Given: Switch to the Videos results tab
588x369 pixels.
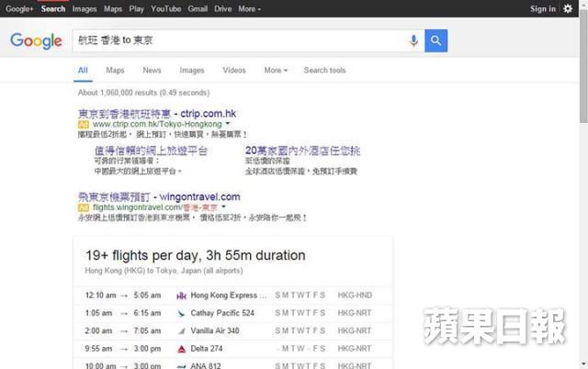Looking at the screenshot, I should [x=234, y=70].
